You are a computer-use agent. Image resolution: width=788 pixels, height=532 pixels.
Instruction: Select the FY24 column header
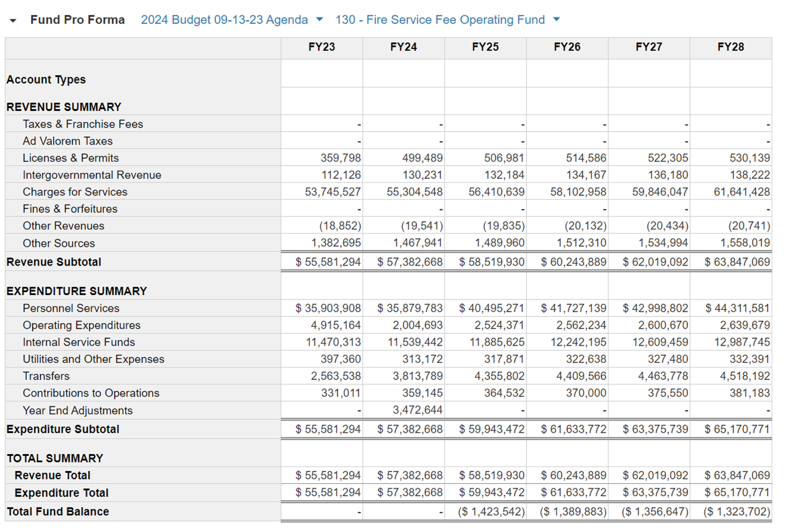[x=403, y=47]
